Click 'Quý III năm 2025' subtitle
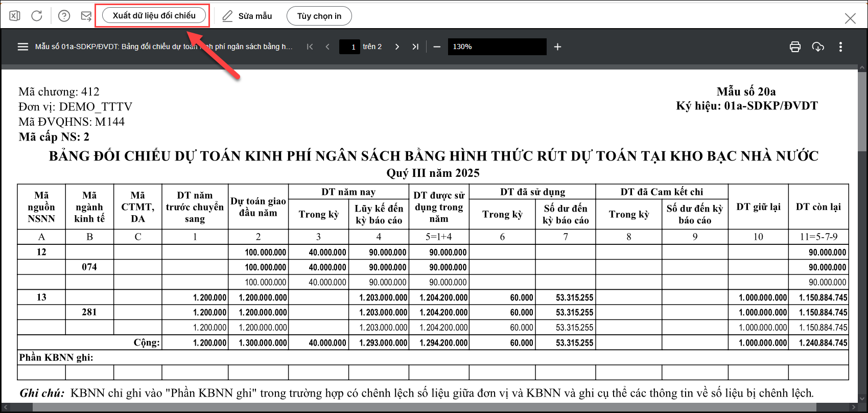 tap(433, 173)
